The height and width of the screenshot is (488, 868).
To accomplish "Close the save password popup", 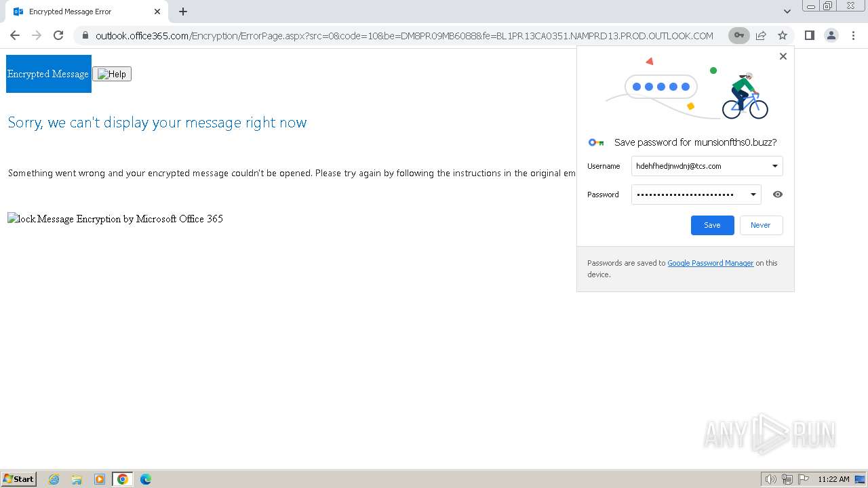I will pos(783,56).
